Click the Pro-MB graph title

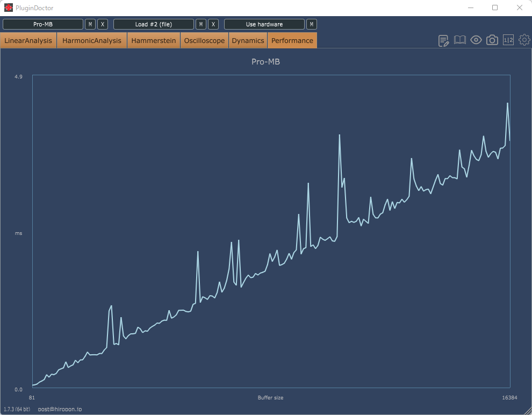265,62
